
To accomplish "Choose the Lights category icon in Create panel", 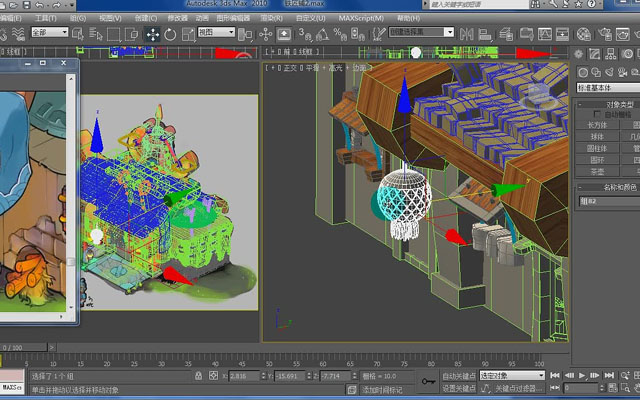I will 609,72.
